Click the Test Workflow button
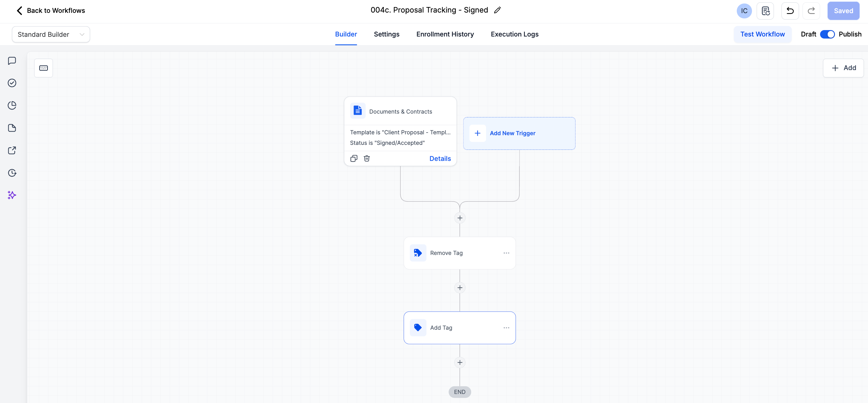 pyautogui.click(x=762, y=34)
